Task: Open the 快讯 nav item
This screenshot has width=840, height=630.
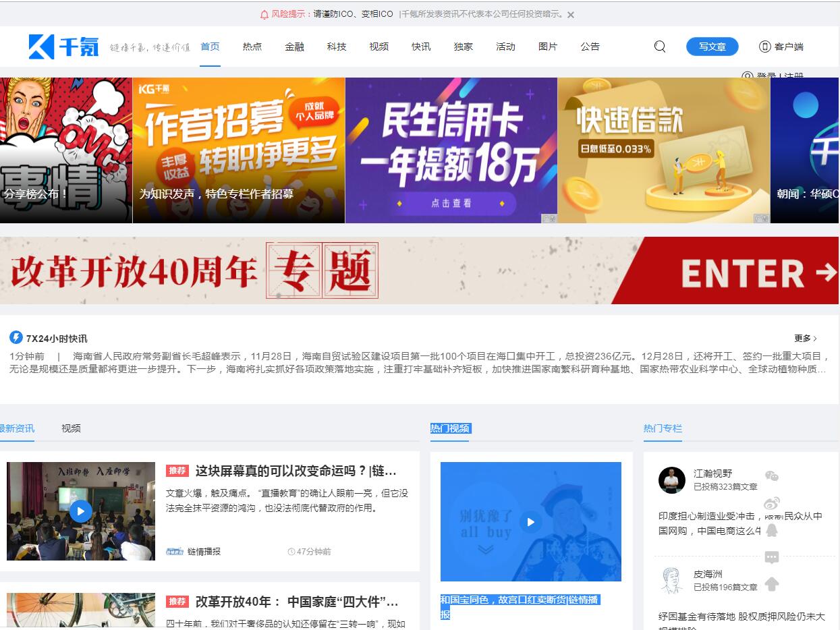Action: point(421,47)
